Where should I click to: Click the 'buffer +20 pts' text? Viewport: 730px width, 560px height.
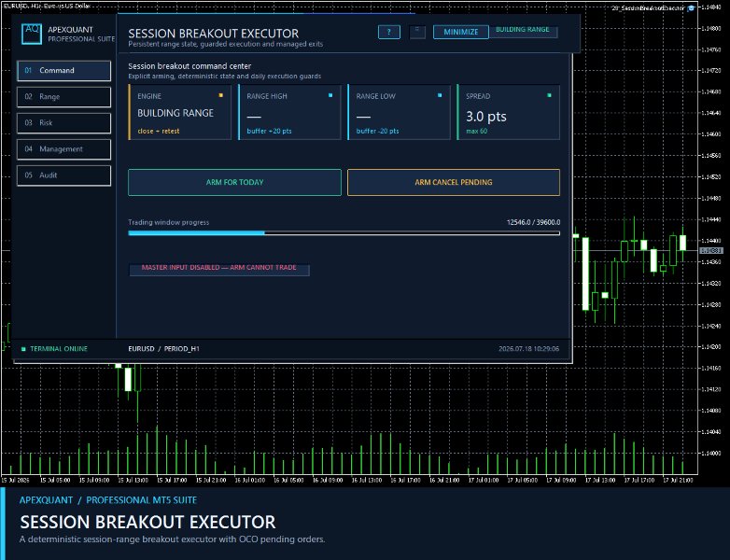coord(269,132)
